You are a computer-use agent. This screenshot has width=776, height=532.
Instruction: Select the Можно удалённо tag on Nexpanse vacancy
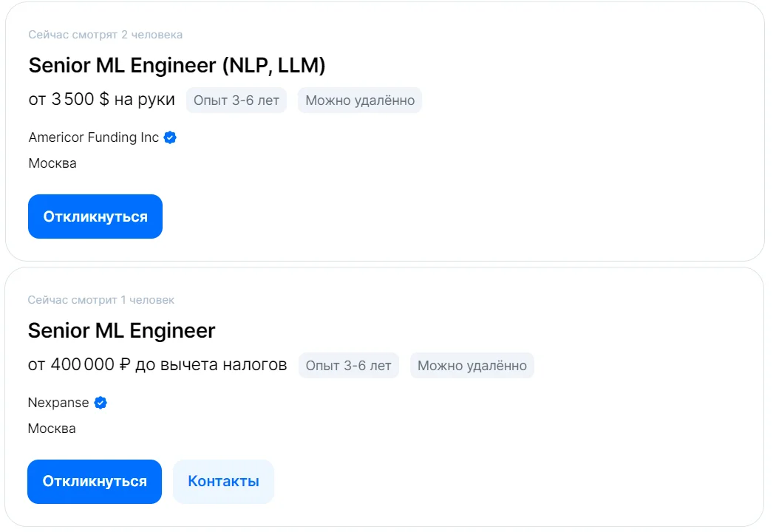(472, 365)
